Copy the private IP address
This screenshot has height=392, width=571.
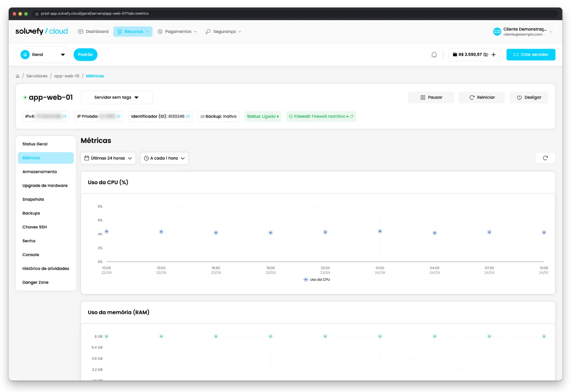tap(119, 117)
